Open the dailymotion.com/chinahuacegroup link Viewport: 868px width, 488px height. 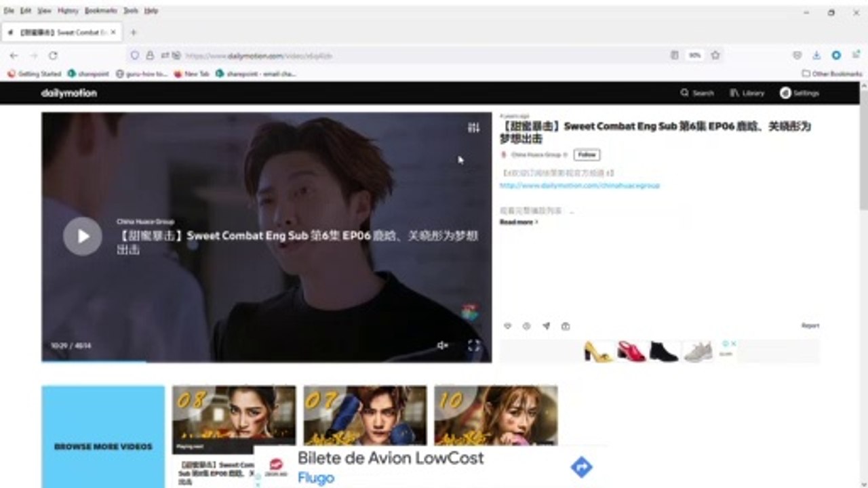580,185
